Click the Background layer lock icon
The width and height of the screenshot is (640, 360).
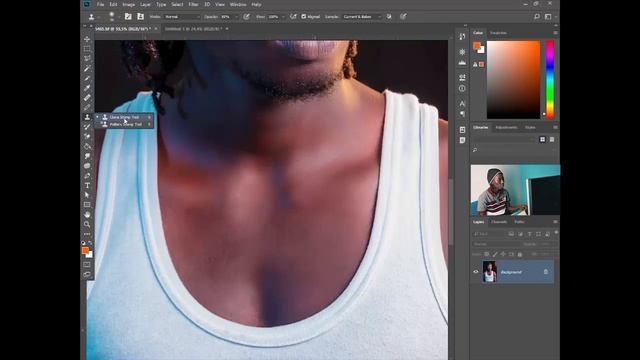click(x=546, y=272)
